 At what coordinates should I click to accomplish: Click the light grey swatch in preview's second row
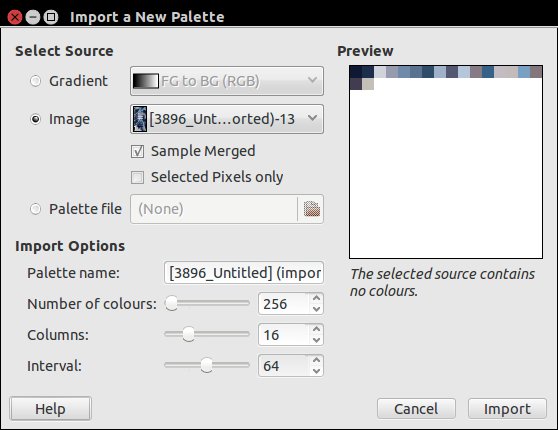click(x=368, y=84)
